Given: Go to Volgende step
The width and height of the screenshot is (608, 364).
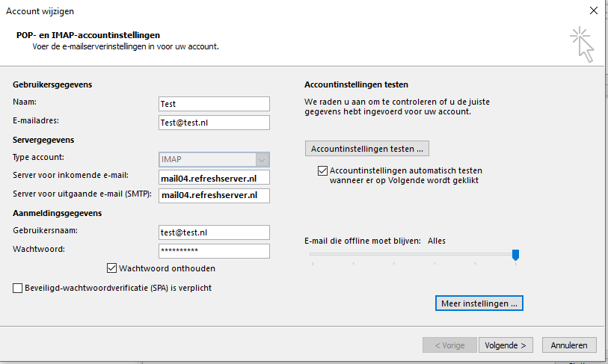Looking at the screenshot, I should click(506, 345).
